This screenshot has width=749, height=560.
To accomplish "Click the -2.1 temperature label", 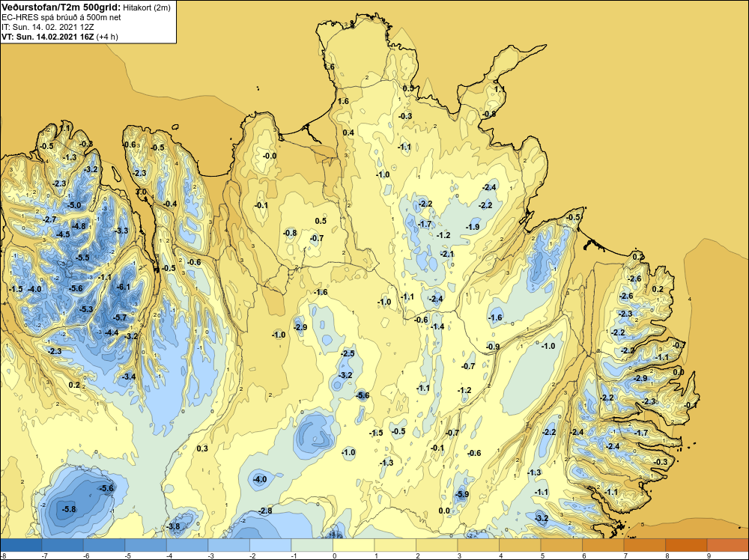I will (448, 254).
